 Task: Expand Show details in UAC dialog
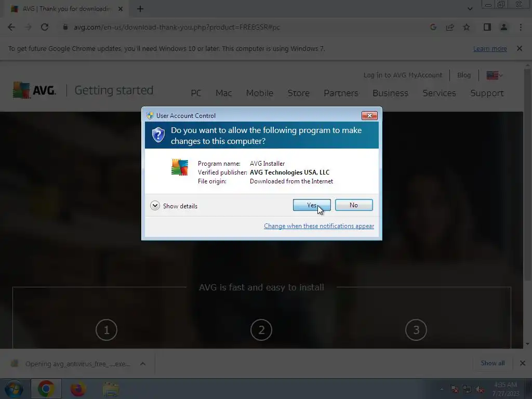pyautogui.click(x=174, y=206)
